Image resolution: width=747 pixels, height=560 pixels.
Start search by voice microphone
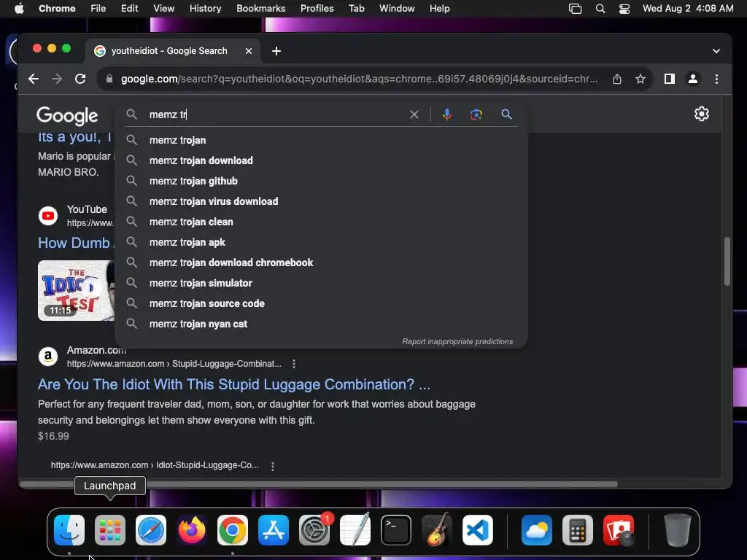[x=447, y=114]
